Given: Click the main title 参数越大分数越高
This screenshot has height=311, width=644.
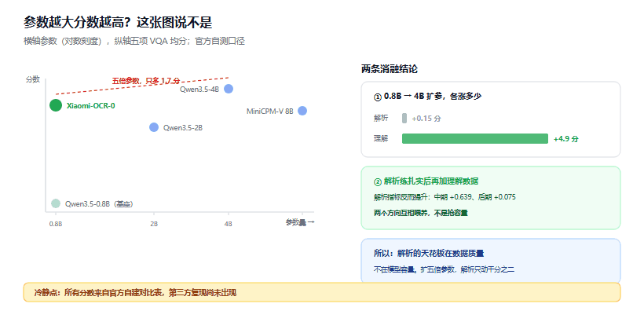Looking at the screenshot, I should 118,23.
